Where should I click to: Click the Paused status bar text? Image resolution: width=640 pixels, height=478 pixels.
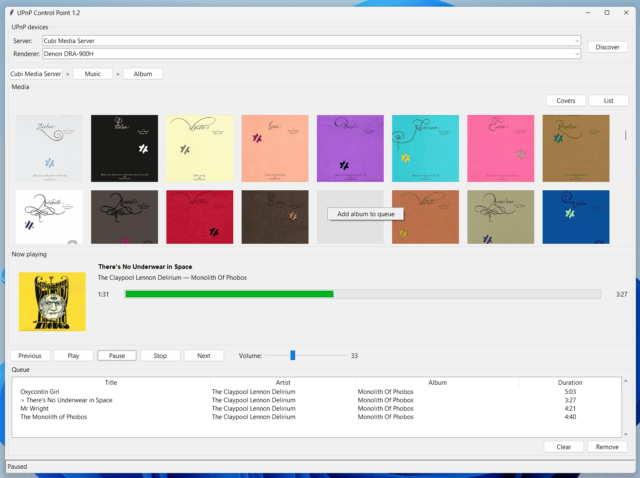17,467
